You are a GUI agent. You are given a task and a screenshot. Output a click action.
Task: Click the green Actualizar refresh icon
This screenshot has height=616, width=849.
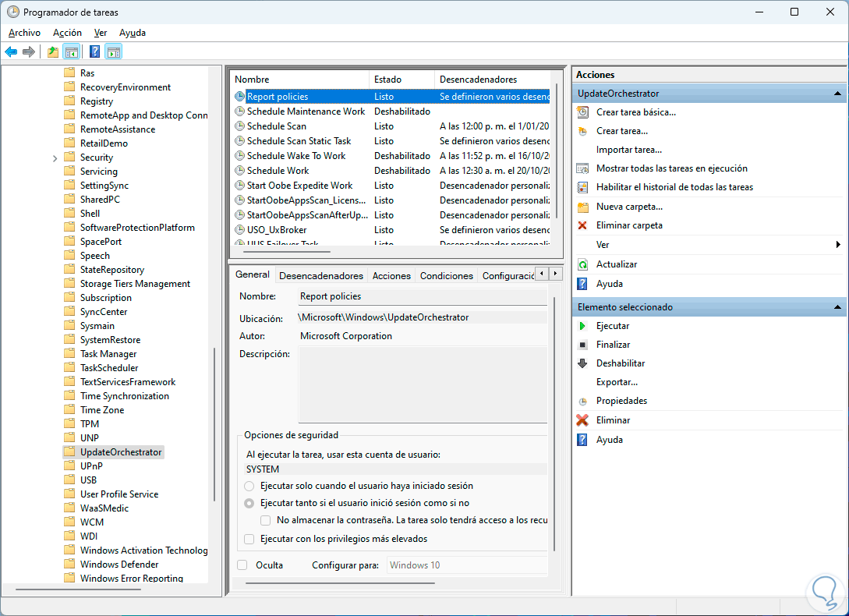(x=582, y=264)
